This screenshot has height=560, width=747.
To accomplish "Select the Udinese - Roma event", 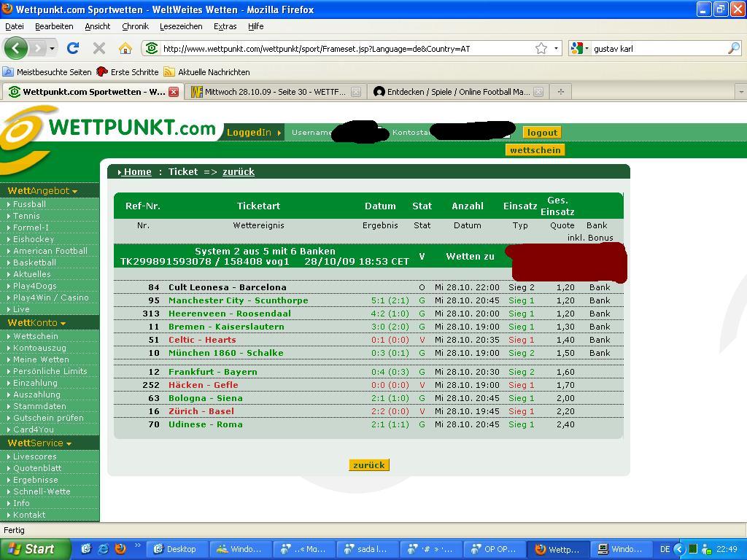I will [205, 424].
